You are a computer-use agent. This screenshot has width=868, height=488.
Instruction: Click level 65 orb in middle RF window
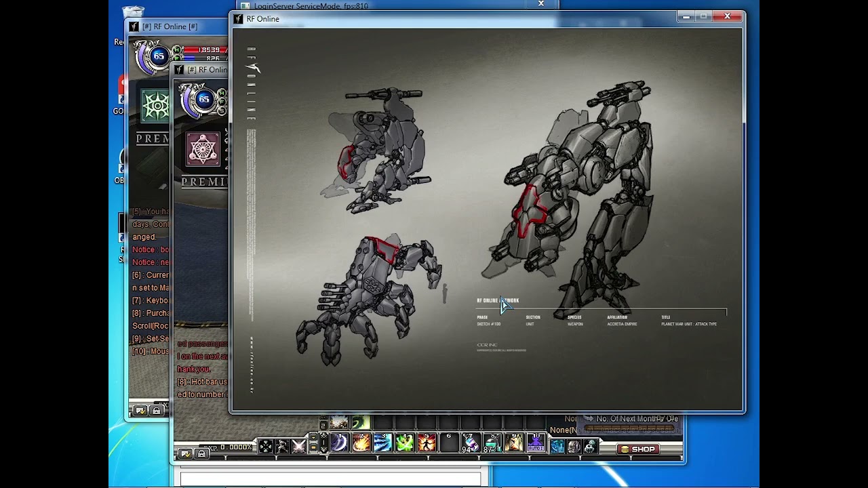(x=203, y=99)
